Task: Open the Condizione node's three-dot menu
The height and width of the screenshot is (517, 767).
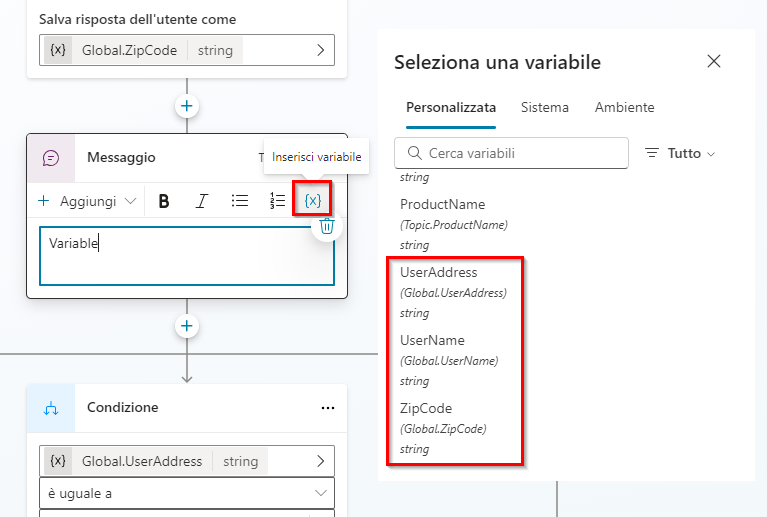Action: [x=328, y=408]
